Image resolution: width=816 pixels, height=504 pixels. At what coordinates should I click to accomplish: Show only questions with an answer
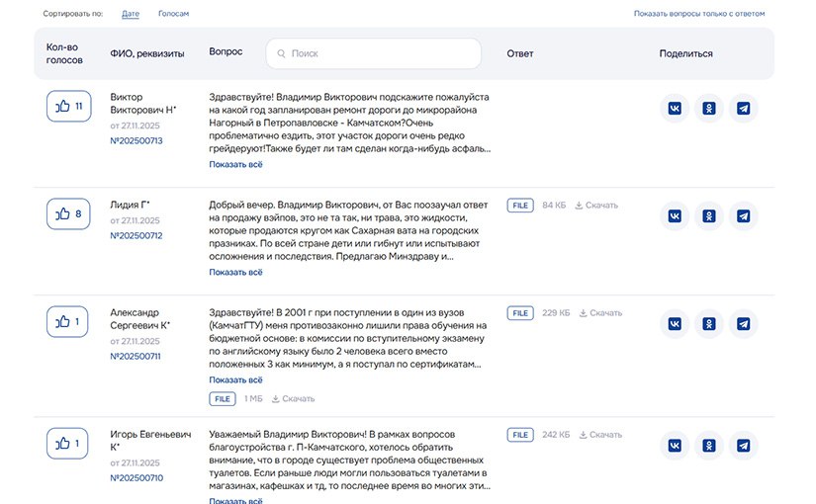[x=699, y=14]
